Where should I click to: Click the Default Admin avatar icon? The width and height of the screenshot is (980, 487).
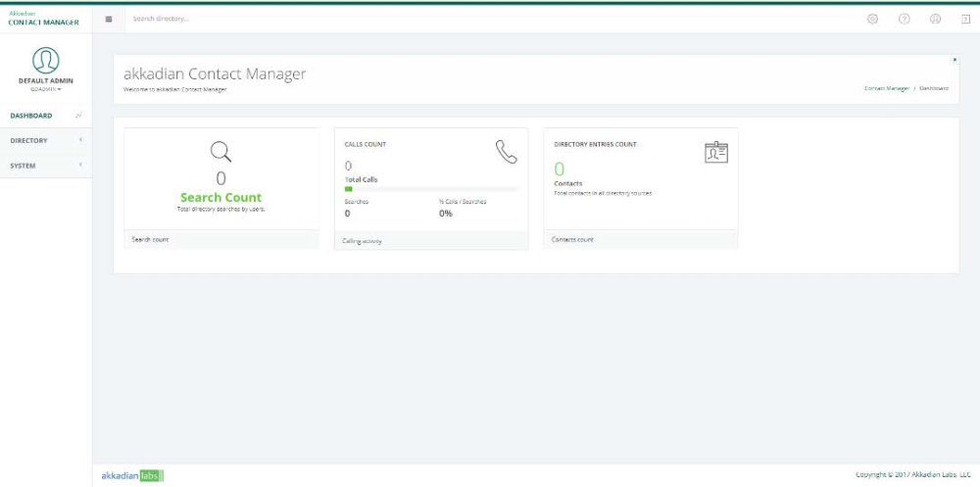(x=46, y=60)
